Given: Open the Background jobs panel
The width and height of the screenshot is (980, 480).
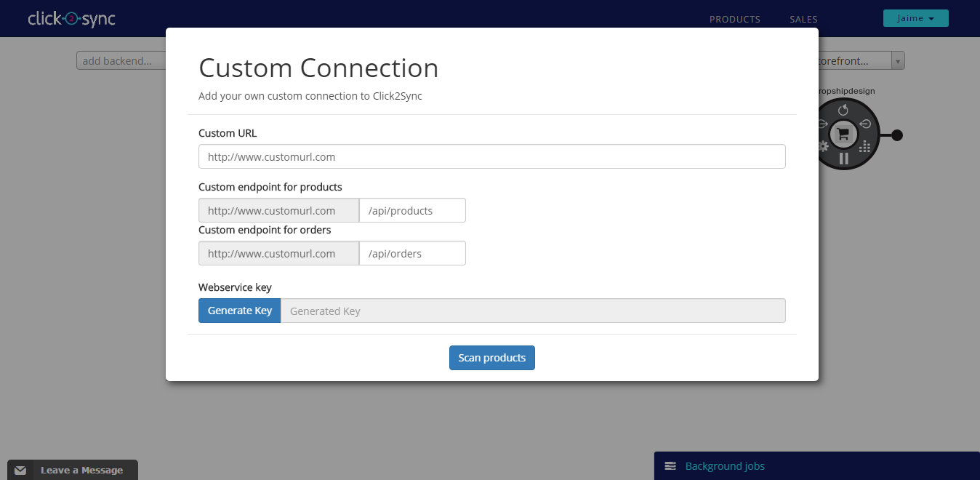Looking at the screenshot, I should click(x=724, y=465).
